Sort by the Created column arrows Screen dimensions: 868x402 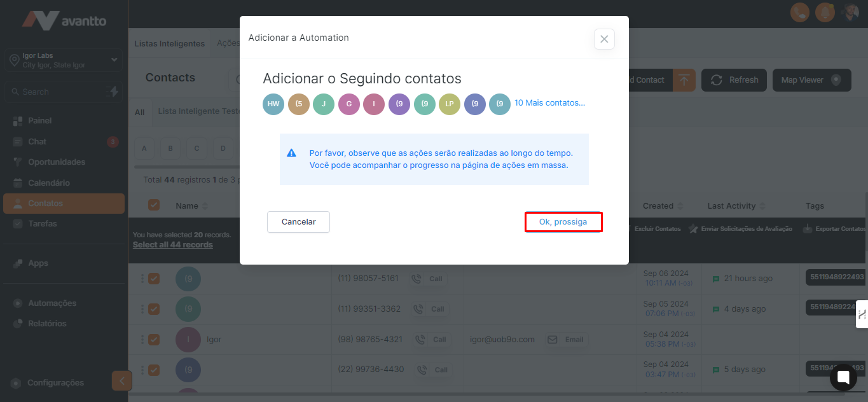[680, 206]
